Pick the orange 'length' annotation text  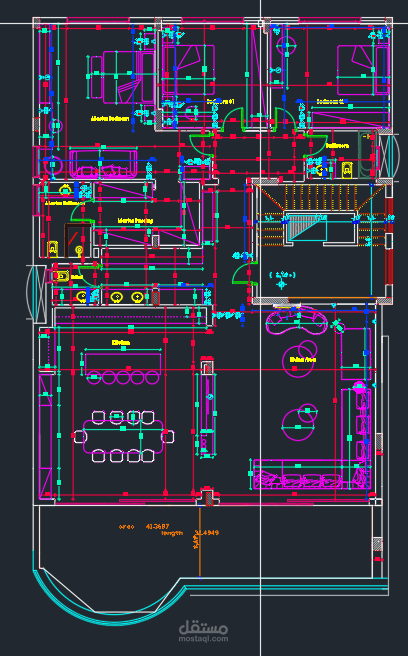[x=172, y=533]
